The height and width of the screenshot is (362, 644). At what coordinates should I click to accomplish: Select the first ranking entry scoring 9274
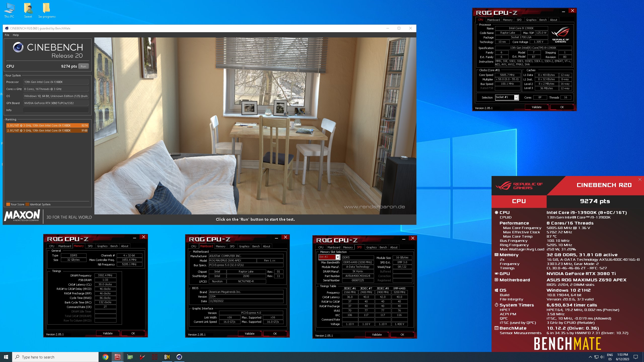[x=47, y=125]
